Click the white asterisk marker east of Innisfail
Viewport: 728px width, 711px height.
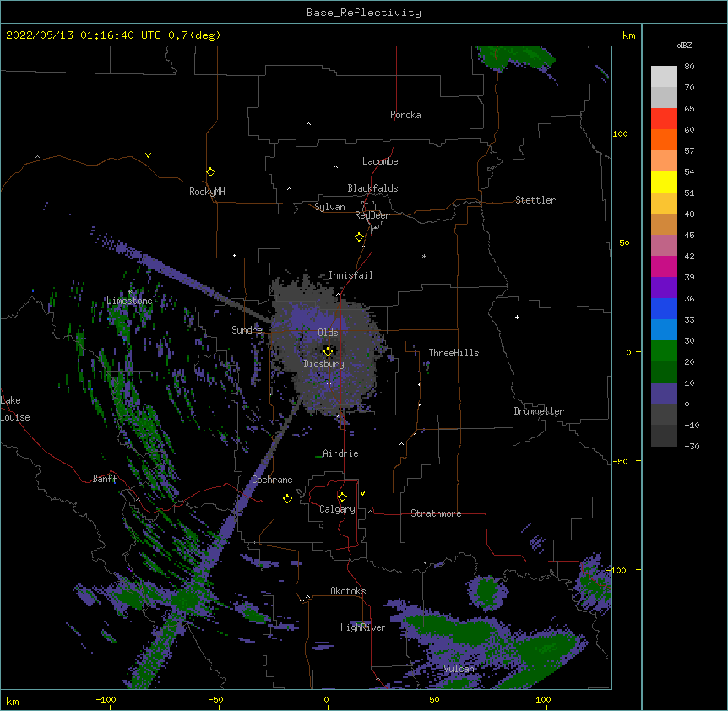click(424, 256)
